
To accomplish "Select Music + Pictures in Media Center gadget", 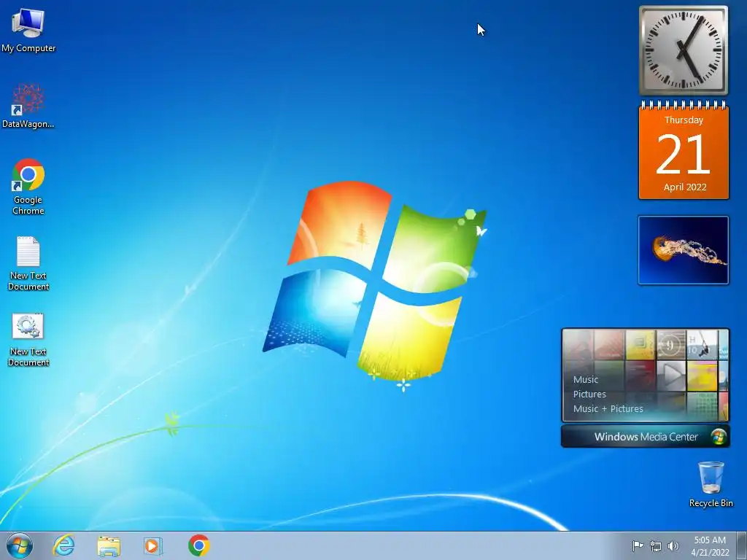I will coord(608,408).
